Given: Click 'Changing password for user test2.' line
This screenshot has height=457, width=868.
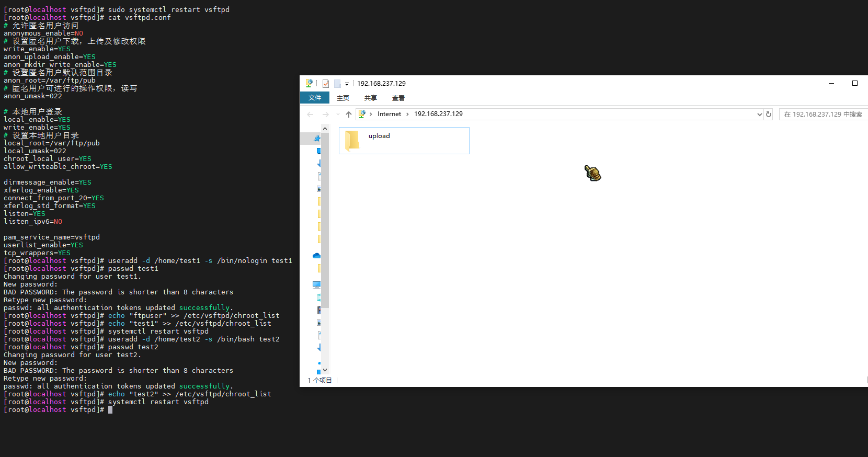Looking at the screenshot, I should tap(72, 355).
